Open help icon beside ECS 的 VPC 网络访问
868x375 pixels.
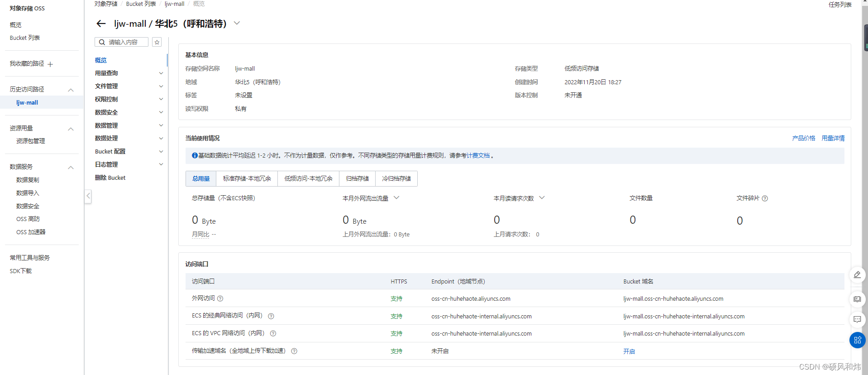[273, 333]
